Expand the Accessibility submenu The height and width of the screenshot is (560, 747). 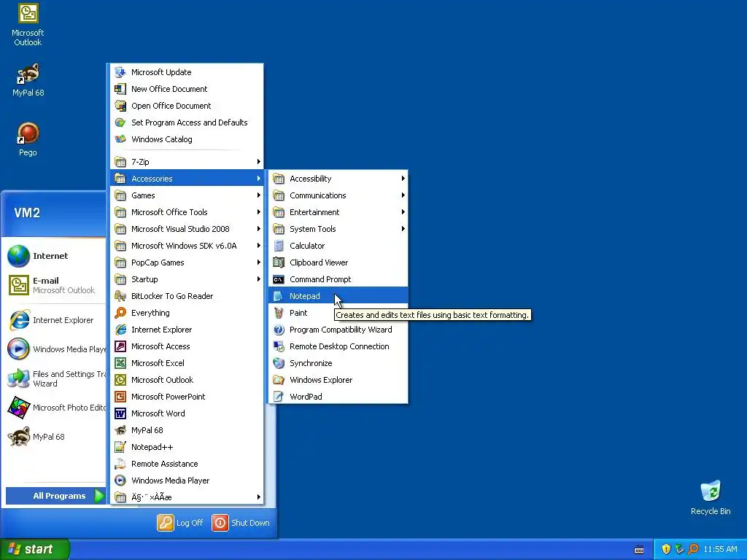(338, 179)
